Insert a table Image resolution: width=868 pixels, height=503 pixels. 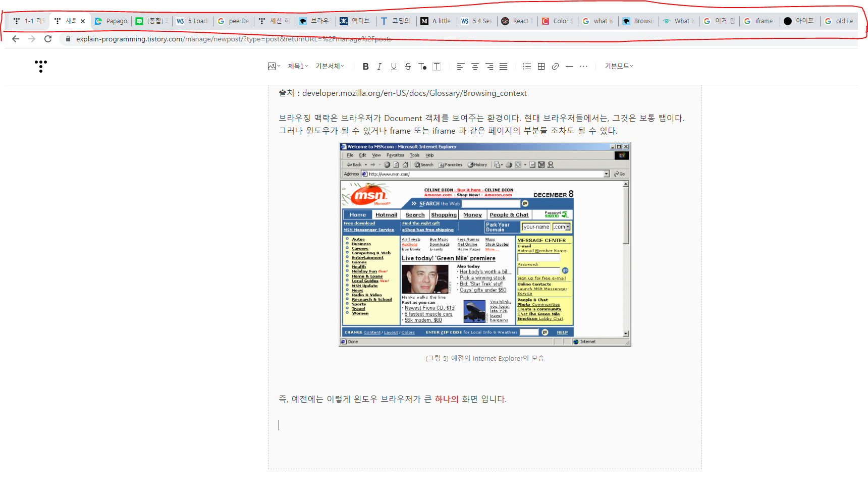[x=541, y=66]
